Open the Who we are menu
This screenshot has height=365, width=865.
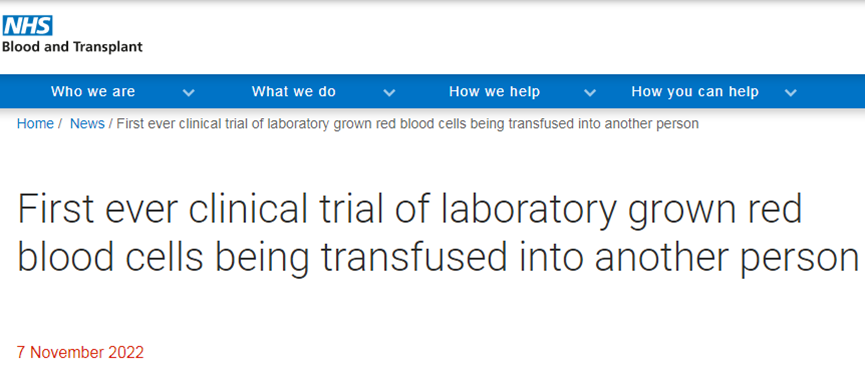coord(93,92)
